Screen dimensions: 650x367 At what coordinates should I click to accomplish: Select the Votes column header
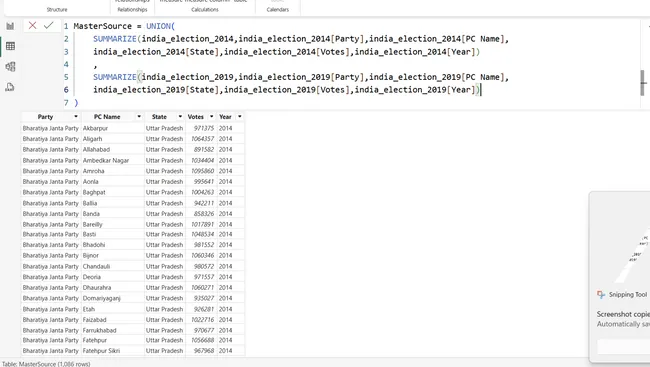point(196,117)
